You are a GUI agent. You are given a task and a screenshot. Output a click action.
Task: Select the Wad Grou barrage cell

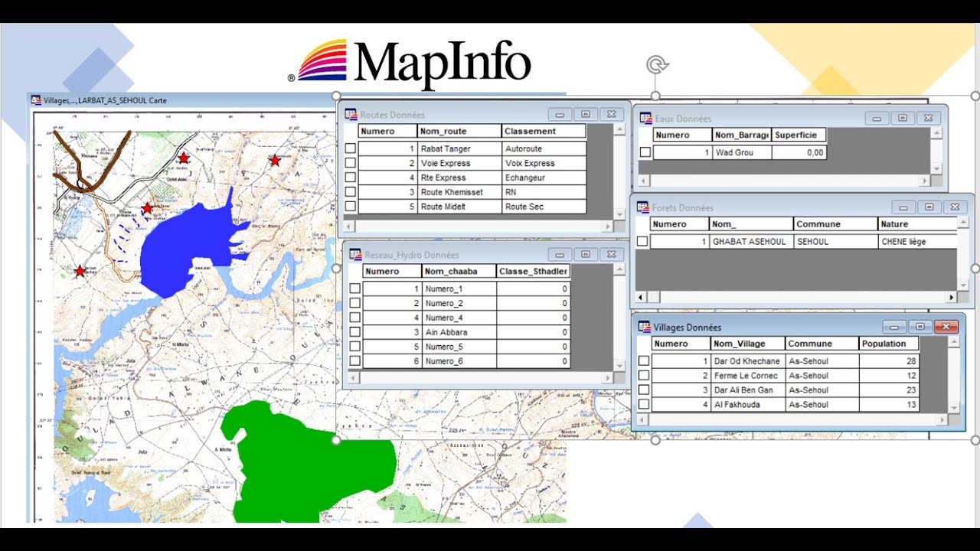742,152
